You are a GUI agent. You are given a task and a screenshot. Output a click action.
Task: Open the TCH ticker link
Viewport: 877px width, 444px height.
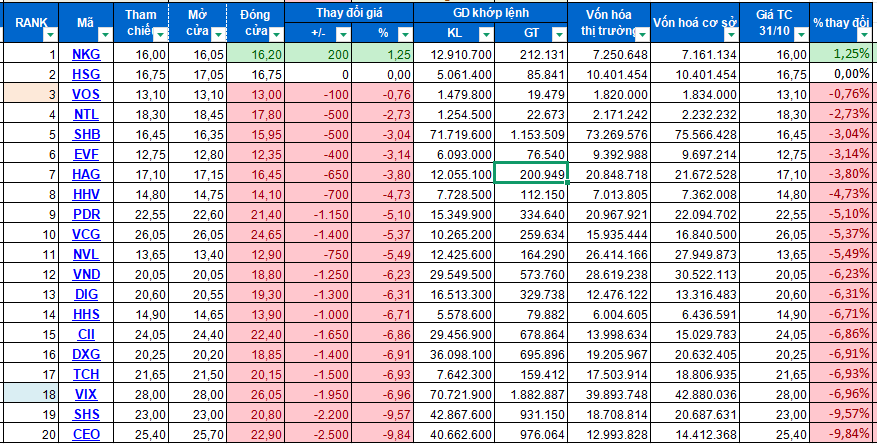pos(86,375)
